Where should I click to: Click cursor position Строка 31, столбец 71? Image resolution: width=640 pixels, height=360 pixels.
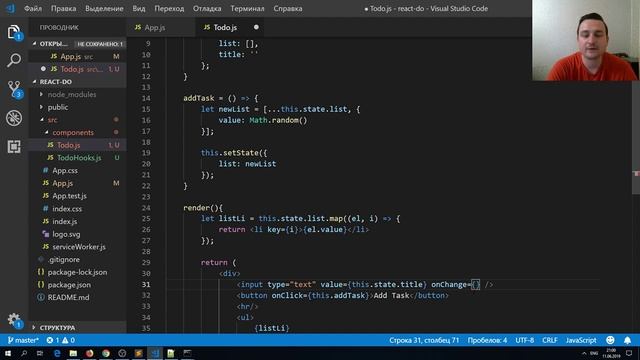424,340
